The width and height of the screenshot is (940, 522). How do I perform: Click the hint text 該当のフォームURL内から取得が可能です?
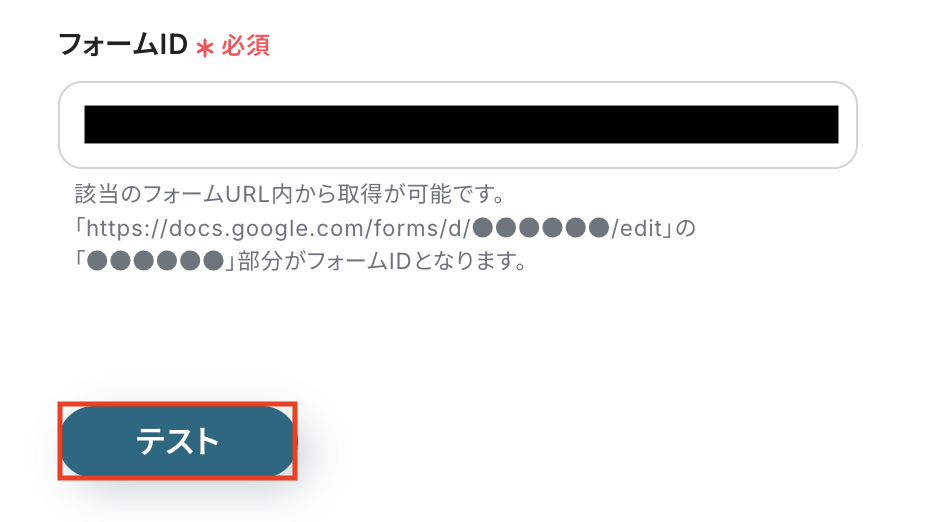(x=290, y=194)
